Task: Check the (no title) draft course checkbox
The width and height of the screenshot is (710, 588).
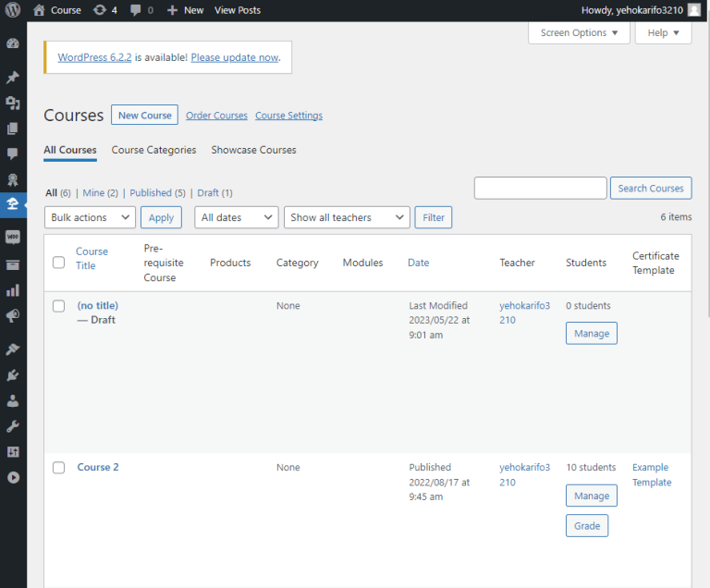Action: [x=59, y=306]
